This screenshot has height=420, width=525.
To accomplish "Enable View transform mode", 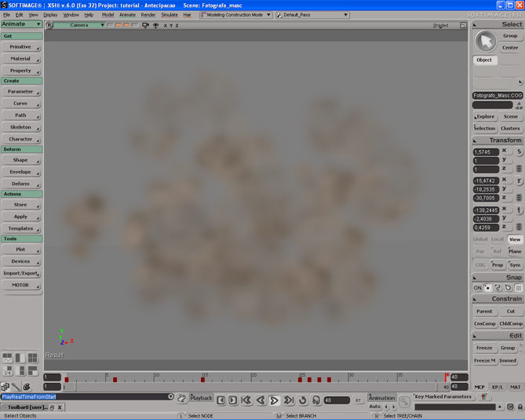I will click(x=514, y=239).
